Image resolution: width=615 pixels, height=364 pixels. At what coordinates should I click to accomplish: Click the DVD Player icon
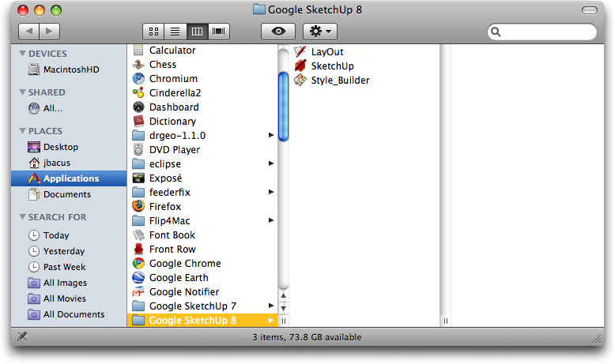pos(138,149)
